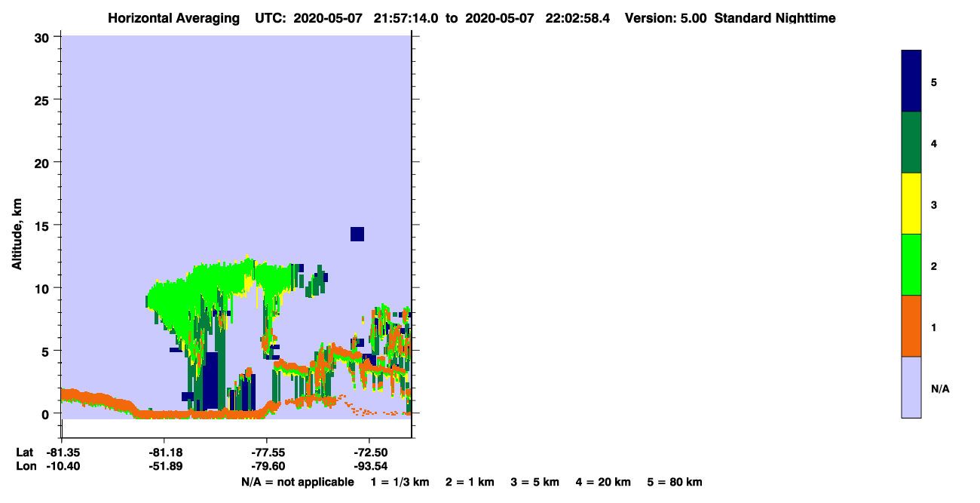The image size is (980, 503).
Task: Click the 15 km altitude tick label
Action: tap(42, 225)
